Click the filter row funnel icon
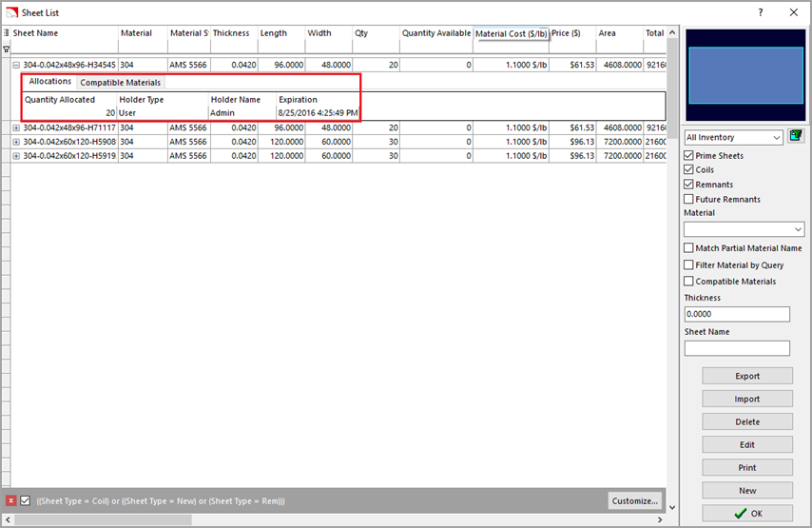 point(7,49)
